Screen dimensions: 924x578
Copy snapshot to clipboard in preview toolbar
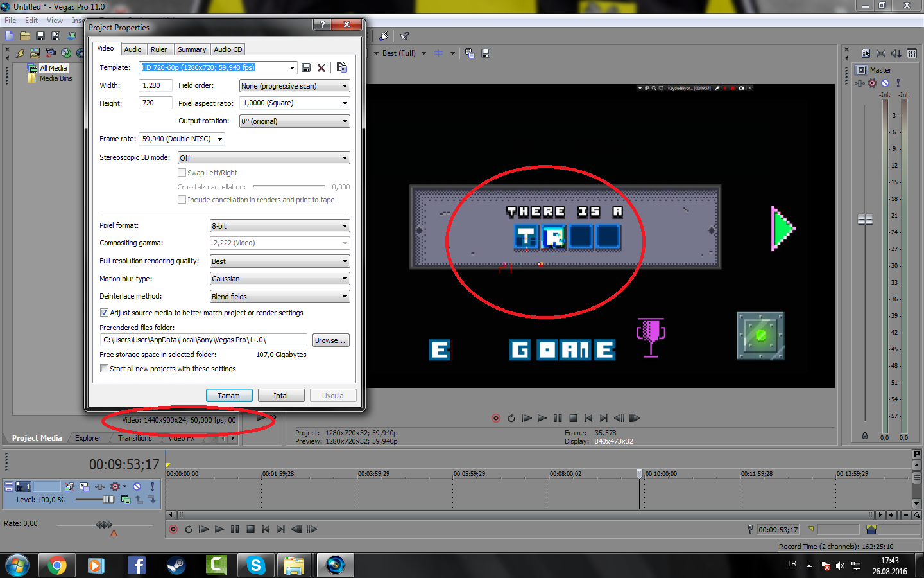470,53
